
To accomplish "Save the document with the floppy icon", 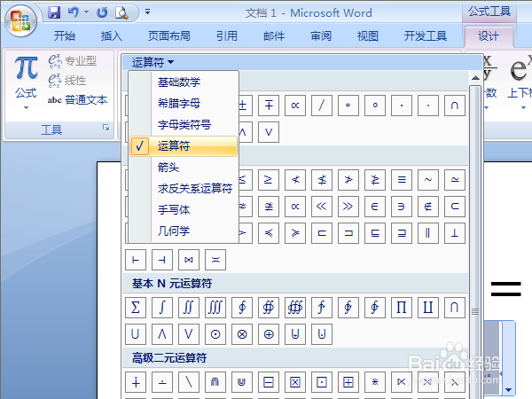I will pyautogui.click(x=54, y=12).
